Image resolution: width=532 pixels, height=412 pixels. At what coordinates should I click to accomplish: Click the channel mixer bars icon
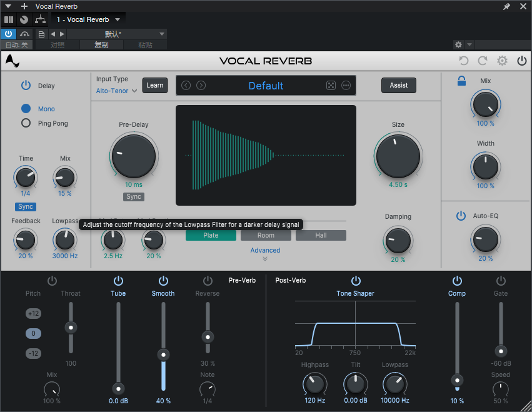tap(9, 19)
